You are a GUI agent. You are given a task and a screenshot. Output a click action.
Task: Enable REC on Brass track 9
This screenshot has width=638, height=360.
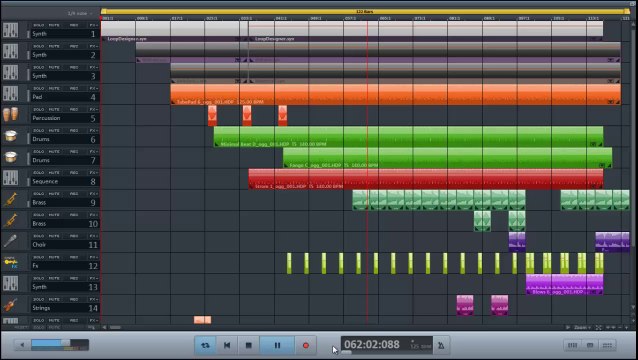74,194
